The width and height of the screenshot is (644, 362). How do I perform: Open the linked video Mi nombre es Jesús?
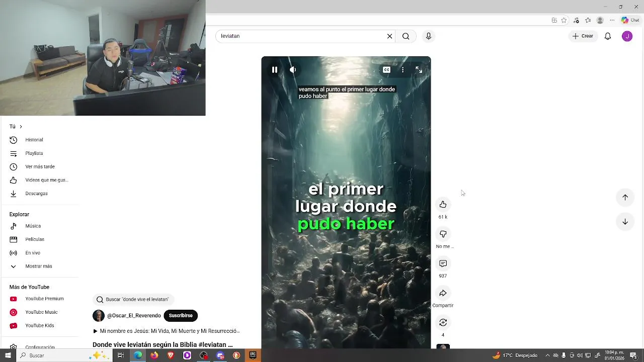[x=167, y=331]
